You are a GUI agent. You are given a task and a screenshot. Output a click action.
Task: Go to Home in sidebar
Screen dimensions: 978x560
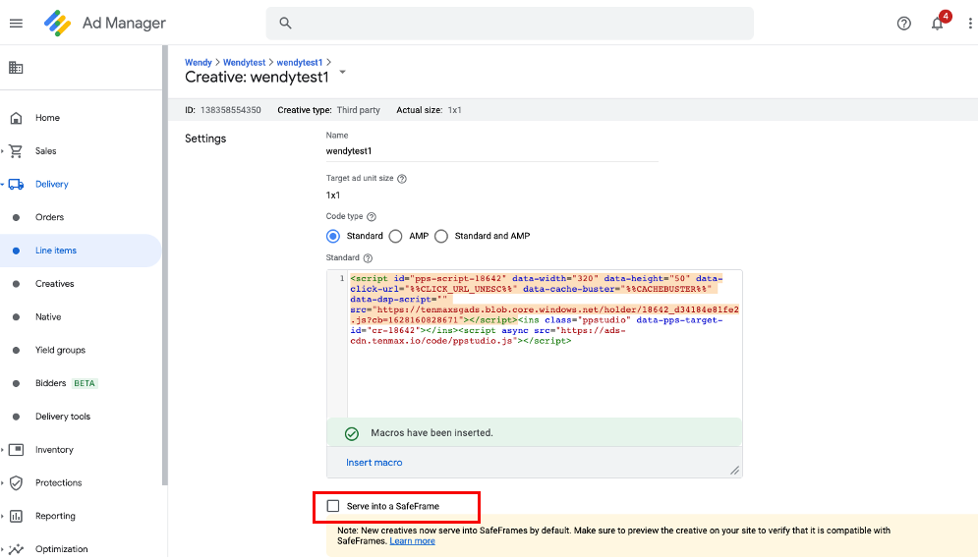pyautogui.click(x=47, y=118)
